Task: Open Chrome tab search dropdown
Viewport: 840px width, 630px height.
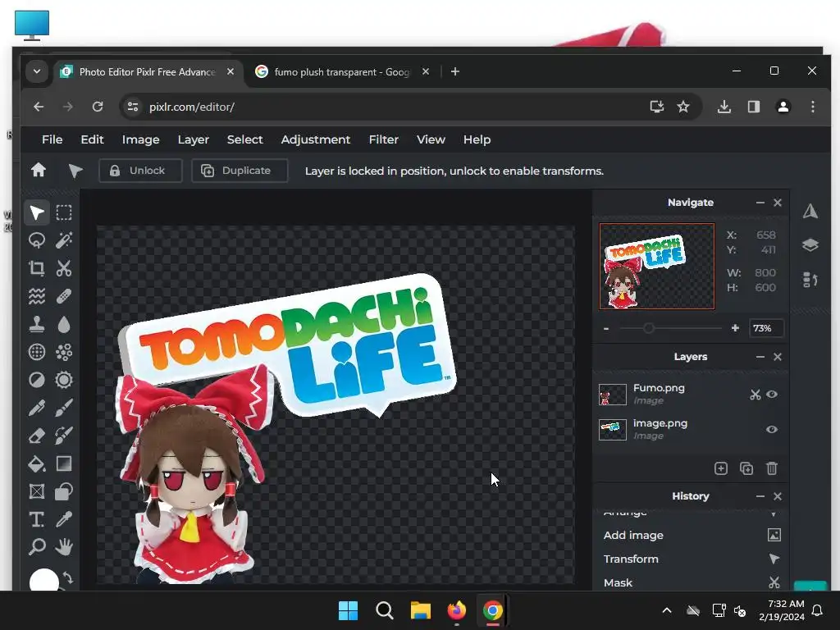Action: pos(36,71)
